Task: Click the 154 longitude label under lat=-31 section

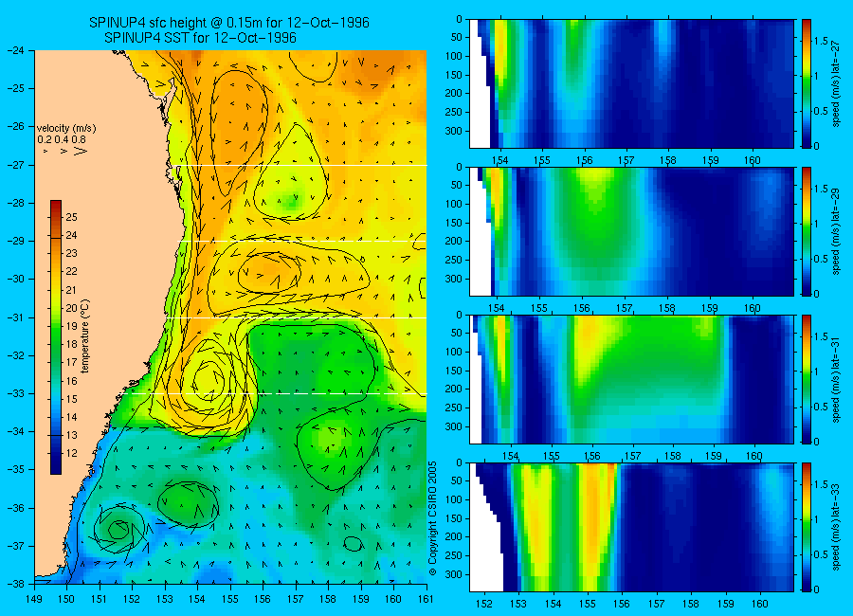Action: coord(510,456)
